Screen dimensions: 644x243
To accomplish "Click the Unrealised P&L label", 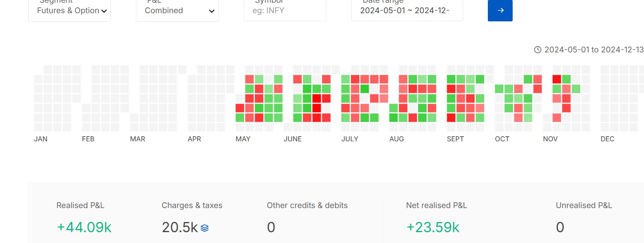I will (584, 205).
